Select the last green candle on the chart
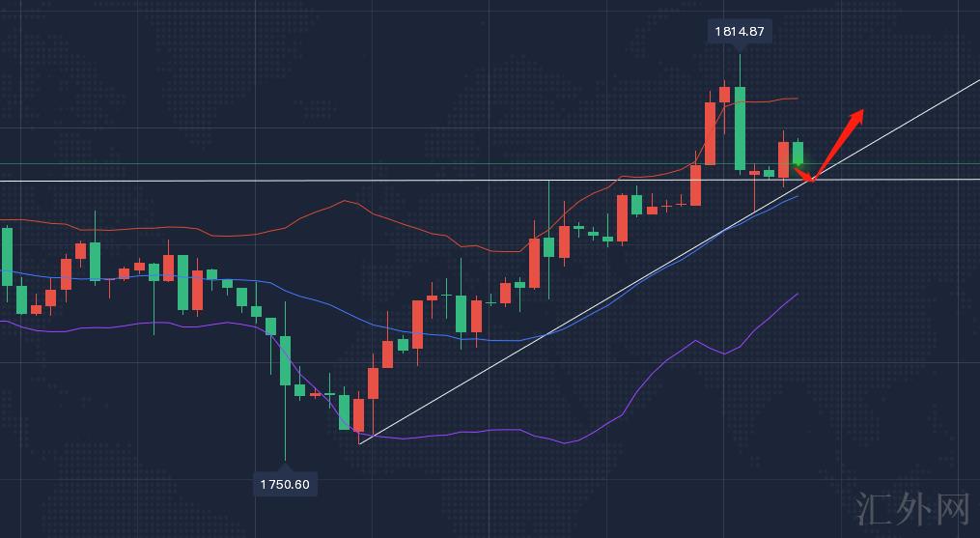This screenshot has width=980, height=538. [798, 154]
